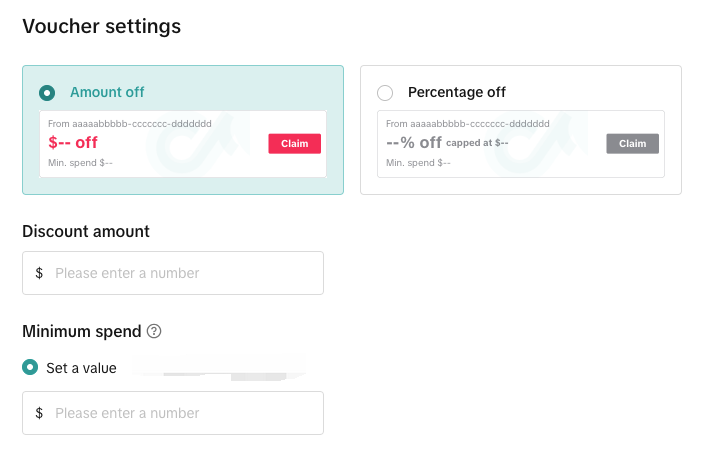Focus the Discount amount number field
This screenshot has height=451, width=704.
(x=185, y=273)
